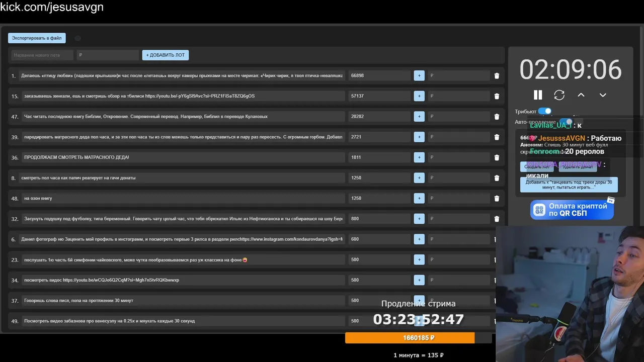644x362 pixels.
Task: Click Добавить к "танцевать под треки" suggestion
Action: 569,185
